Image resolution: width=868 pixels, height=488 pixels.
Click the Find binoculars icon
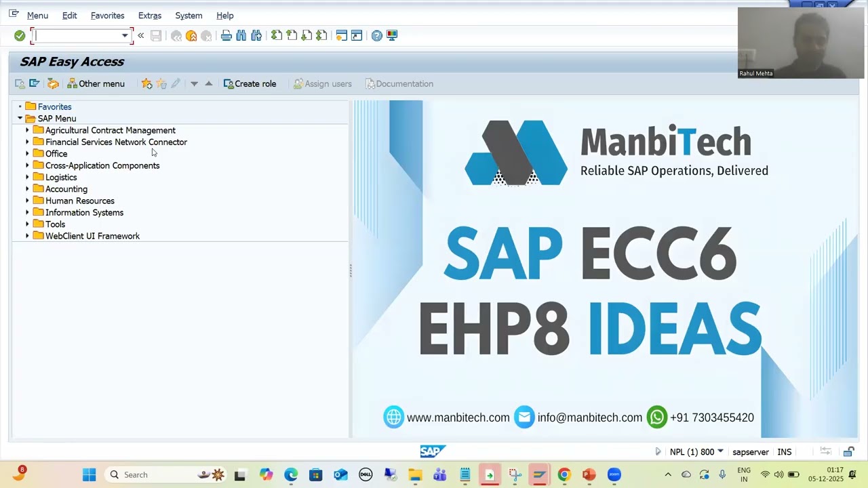[241, 35]
